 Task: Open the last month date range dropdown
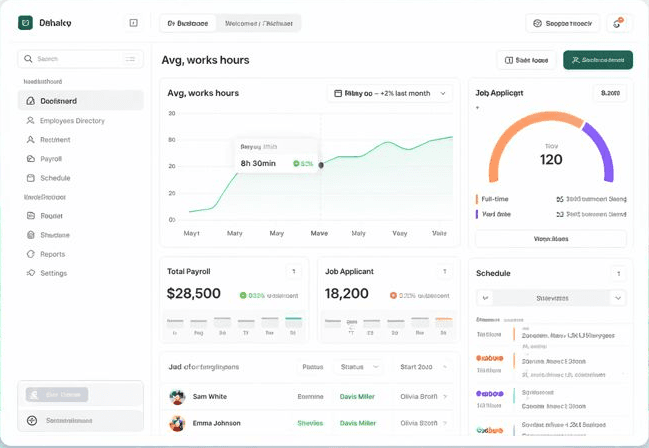(389, 93)
